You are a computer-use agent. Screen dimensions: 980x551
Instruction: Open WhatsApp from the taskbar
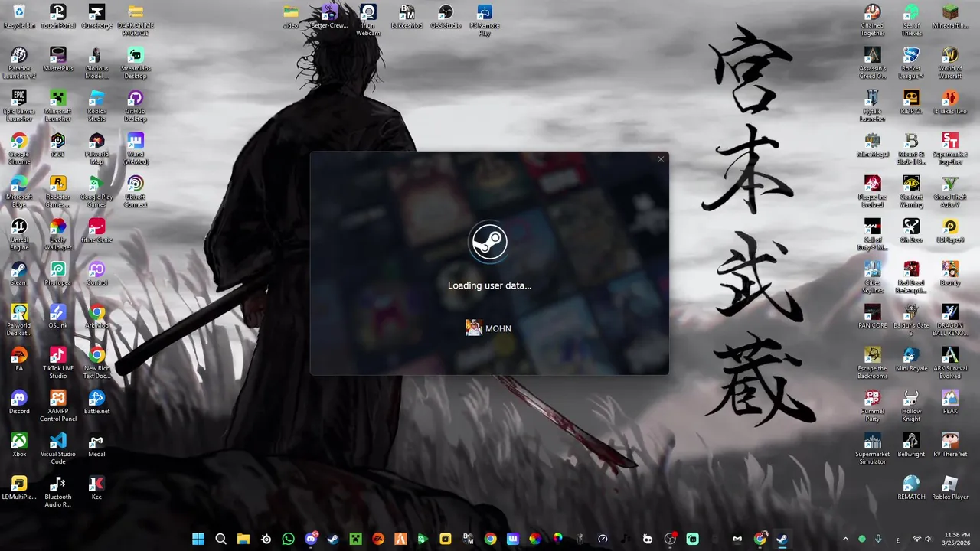[288, 539]
